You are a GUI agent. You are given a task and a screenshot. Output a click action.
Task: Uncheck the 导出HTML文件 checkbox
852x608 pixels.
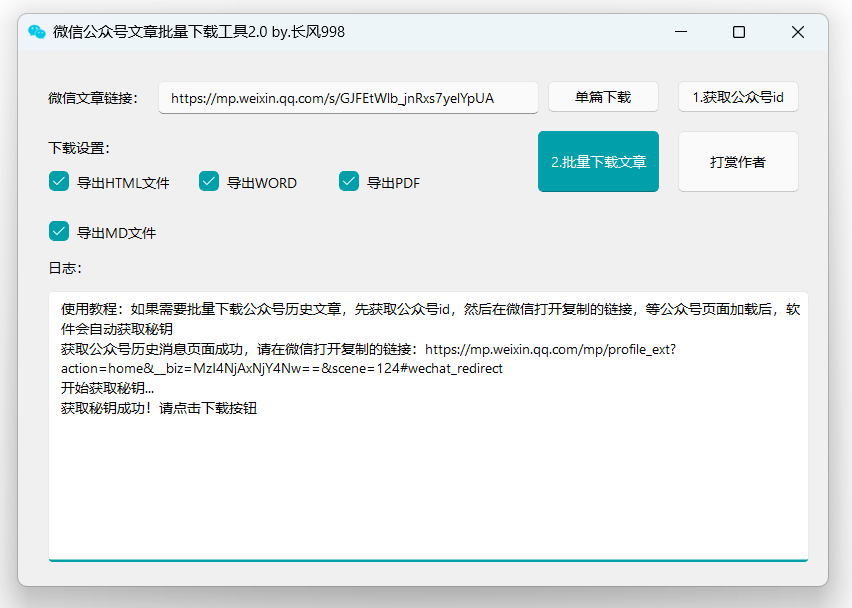[58, 182]
